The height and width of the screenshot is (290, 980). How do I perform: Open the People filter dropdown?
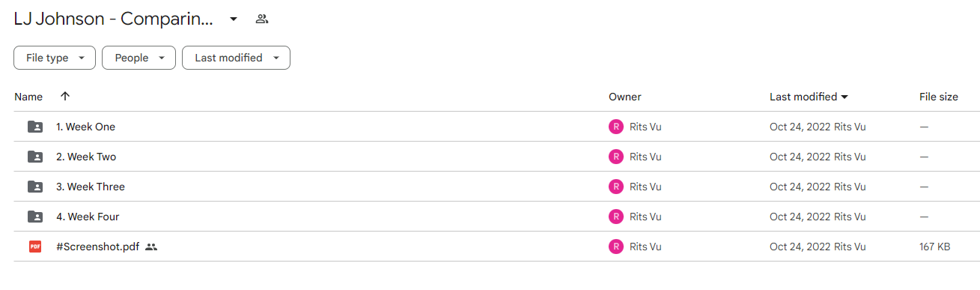pyautogui.click(x=139, y=58)
